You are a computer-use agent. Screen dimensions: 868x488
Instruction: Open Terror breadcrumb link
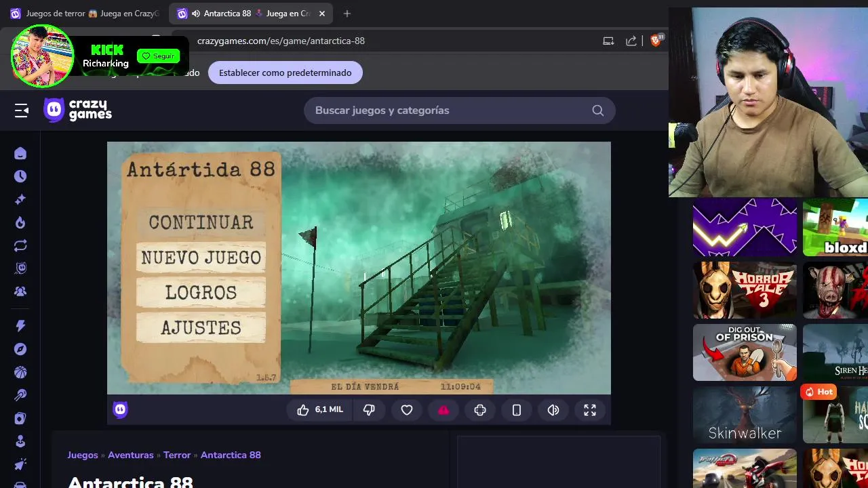click(x=177, y=455)
